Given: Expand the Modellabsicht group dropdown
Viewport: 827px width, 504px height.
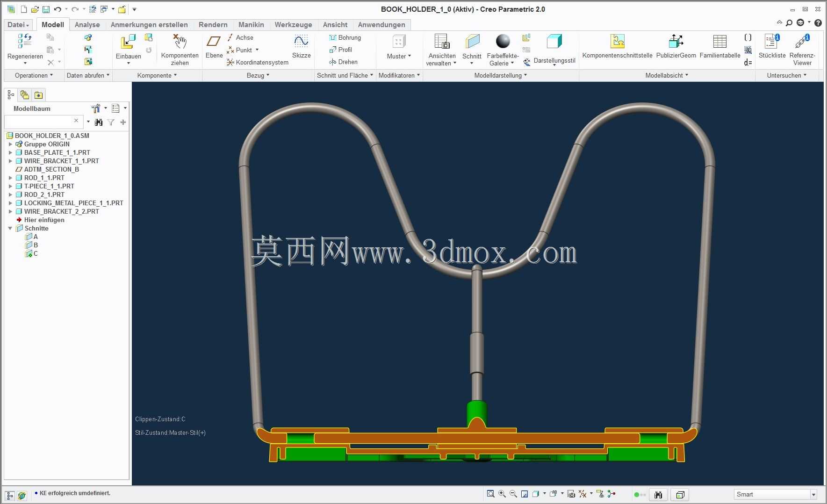Looking at the screenshot, I should point(667,75).
